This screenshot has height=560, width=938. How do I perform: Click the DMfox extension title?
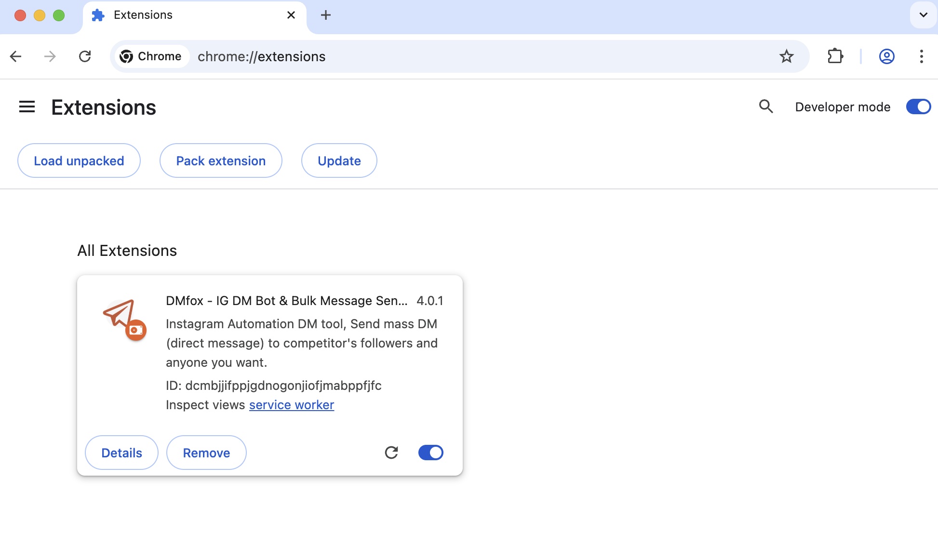[x=287, y=301]
